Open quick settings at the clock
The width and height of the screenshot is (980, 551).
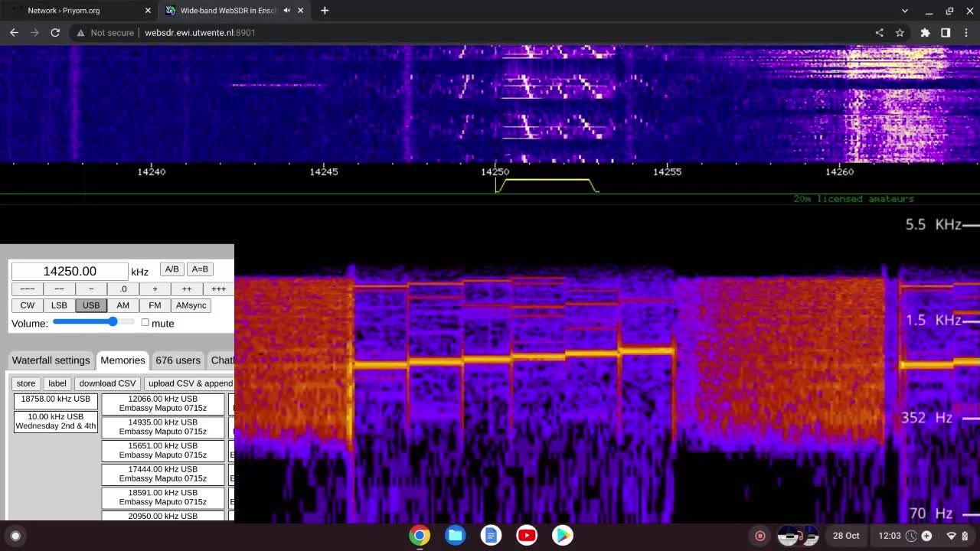click(x=890, y=536)
